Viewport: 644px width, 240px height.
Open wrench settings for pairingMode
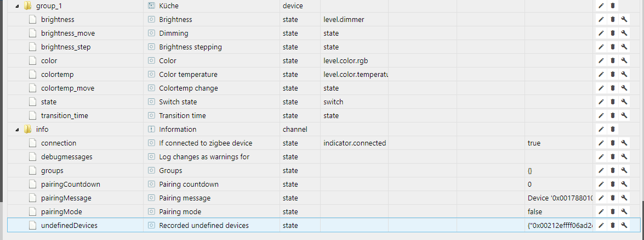point(624,211)
